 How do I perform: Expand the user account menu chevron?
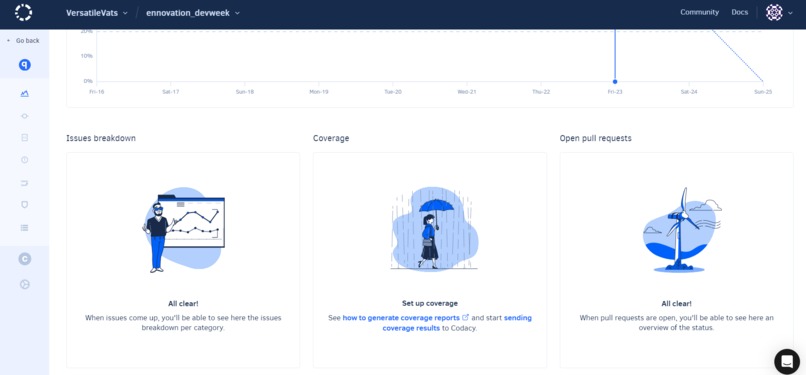790,13
